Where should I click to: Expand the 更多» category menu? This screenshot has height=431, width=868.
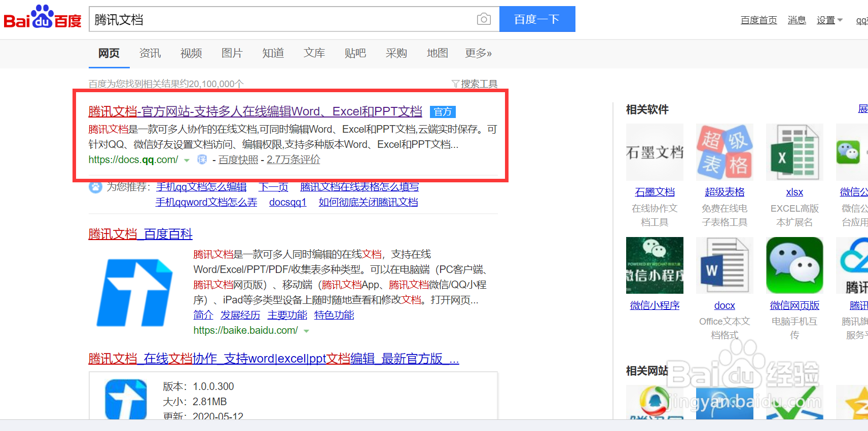pos(478,53)
